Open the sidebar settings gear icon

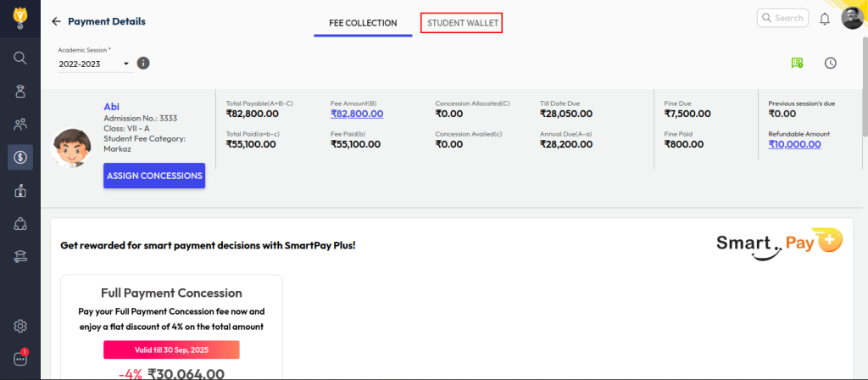click(x=20, y=326)
